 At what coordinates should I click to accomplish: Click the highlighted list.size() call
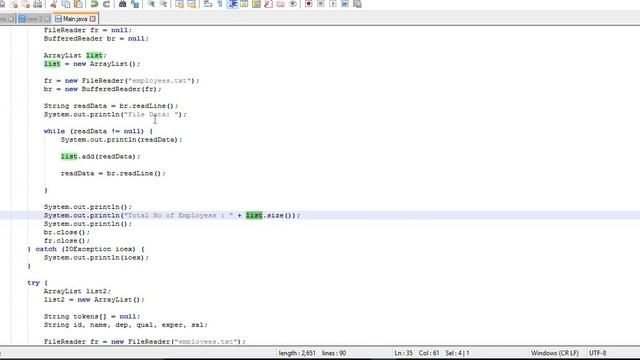click(270, 216)
